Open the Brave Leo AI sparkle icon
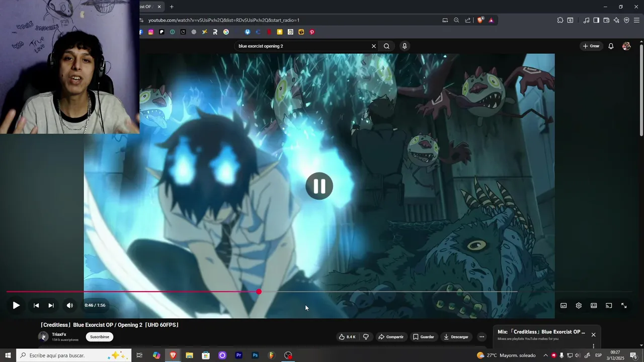Image resolution: width=644 pixels, height=362 pixels. coord(616,20)
